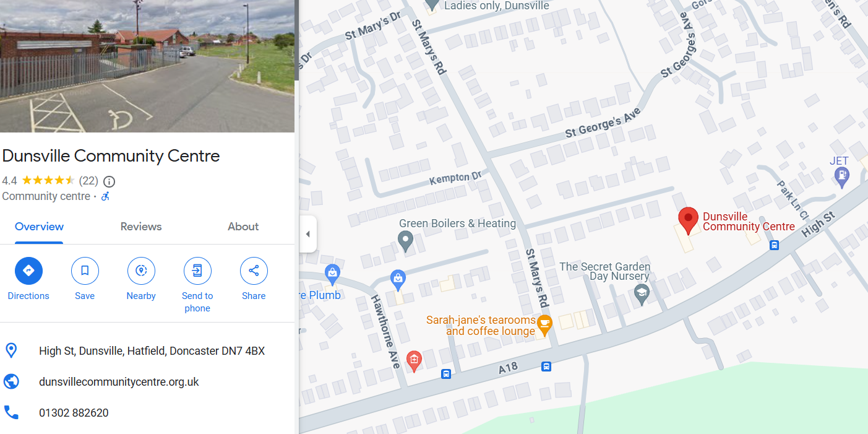Click Send to phone icon
Image resolution: width=868 pixels, height=434 pixels.
tap(197, 271)
